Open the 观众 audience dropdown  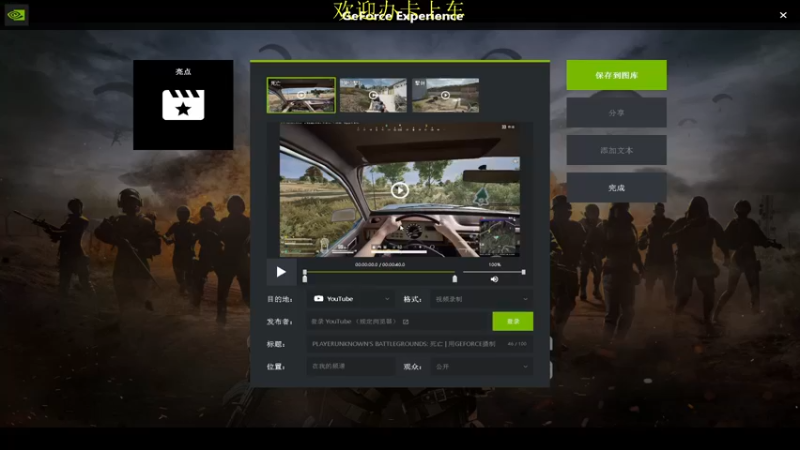coord(482,366)
